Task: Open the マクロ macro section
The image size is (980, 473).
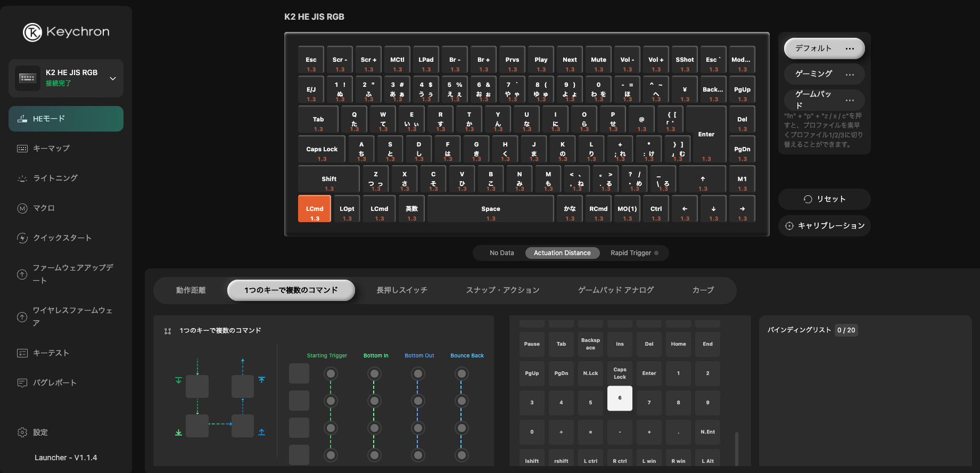Action: (x=44, y=208)
